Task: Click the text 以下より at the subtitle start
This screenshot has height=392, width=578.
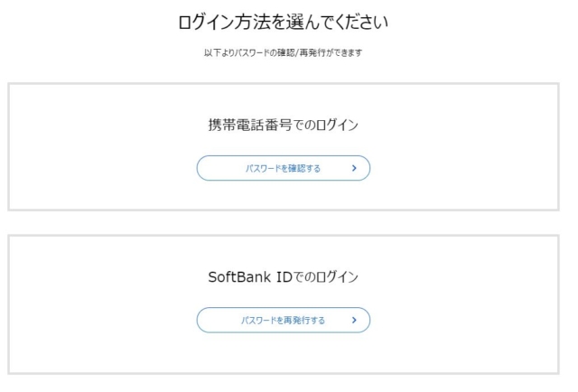Action: (x=214, y=52)
